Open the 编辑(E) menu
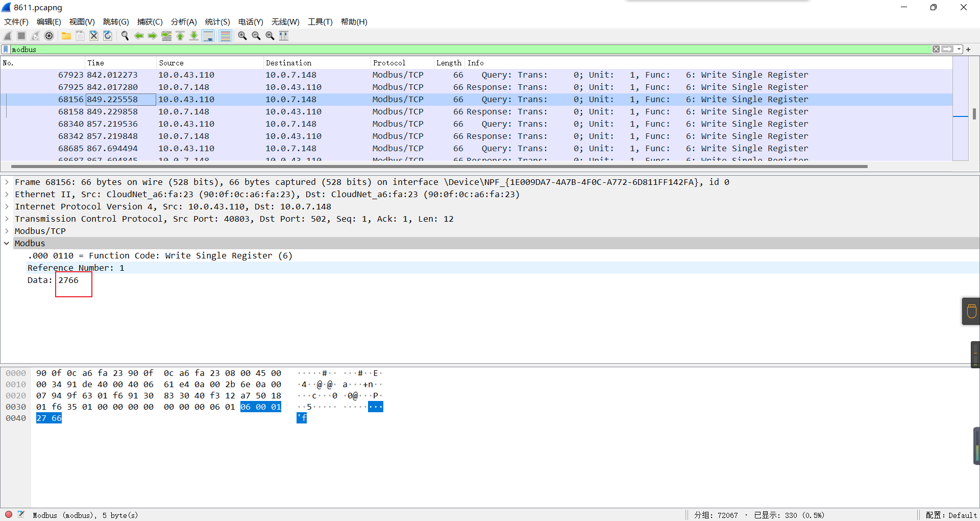This screenshot has width=980, height=521. click(49, 22)
